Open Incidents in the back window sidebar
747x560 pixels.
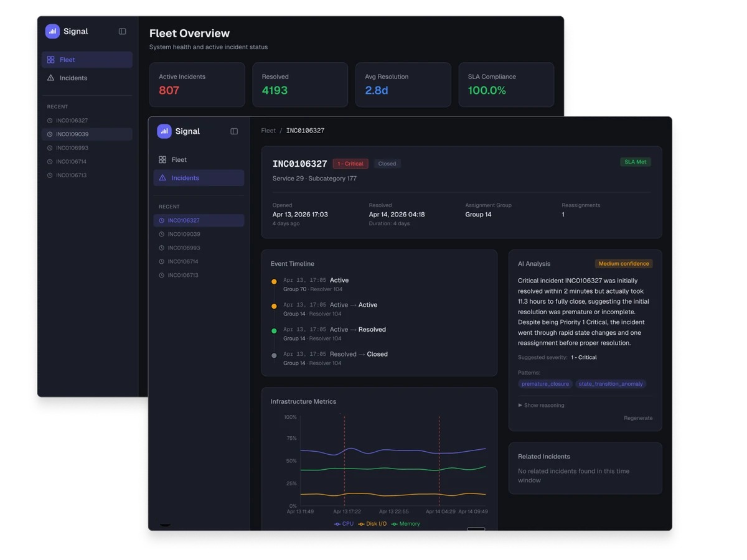tap(87, 78)
